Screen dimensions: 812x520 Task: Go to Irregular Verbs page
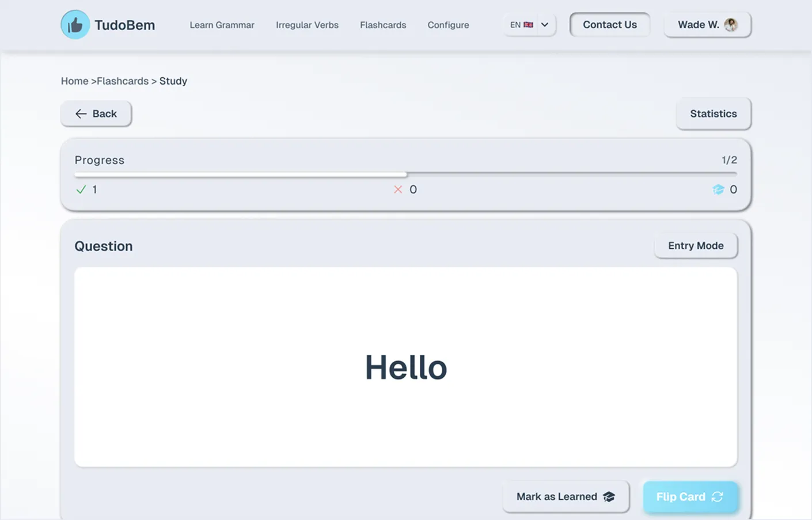tap(307, 25)
